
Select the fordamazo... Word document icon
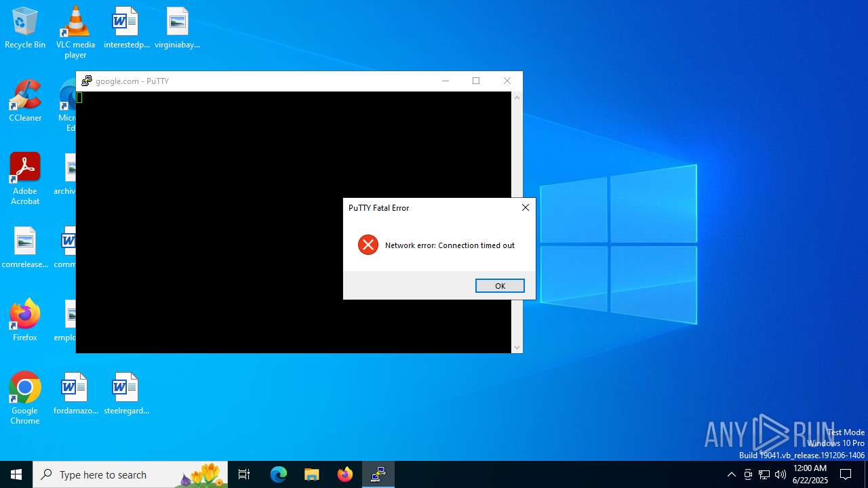pos(75,394)
